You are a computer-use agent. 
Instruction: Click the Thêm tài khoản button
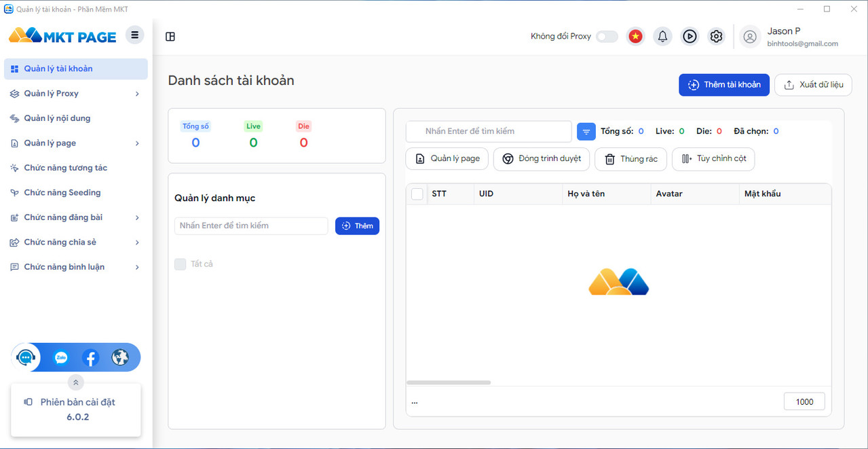click(724, 85)
